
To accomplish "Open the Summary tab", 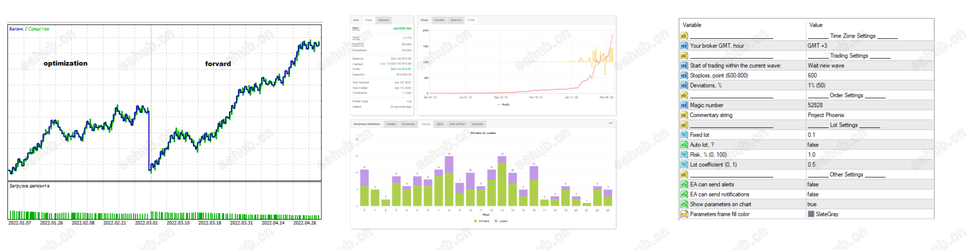I will pos(408,124).
